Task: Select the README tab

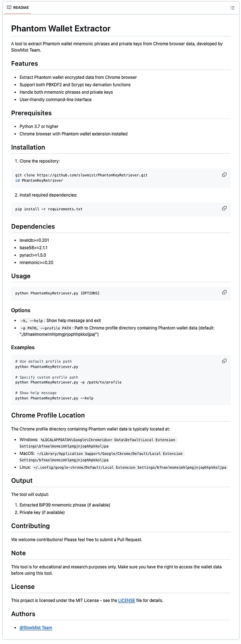Action: point(18,8)
